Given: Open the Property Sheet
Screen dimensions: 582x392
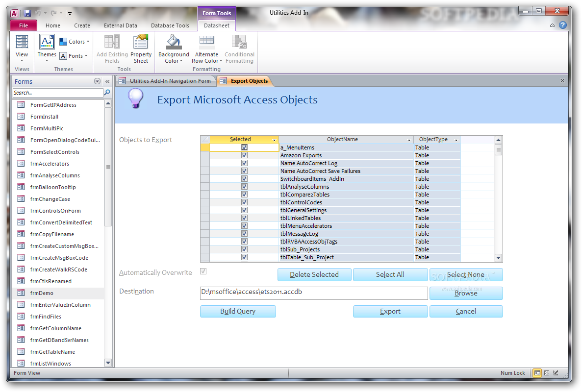Looking at the screenshot, I should (x=141, y=49).
